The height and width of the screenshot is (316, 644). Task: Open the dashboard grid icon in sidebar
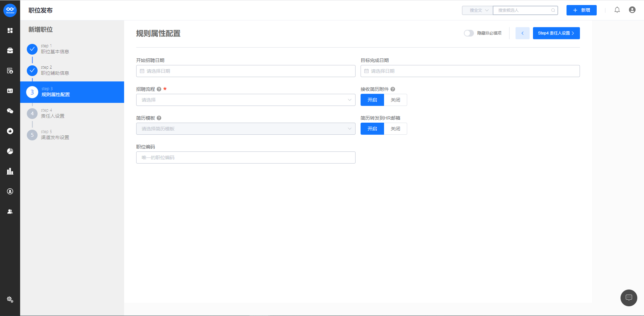click(10, 30)
